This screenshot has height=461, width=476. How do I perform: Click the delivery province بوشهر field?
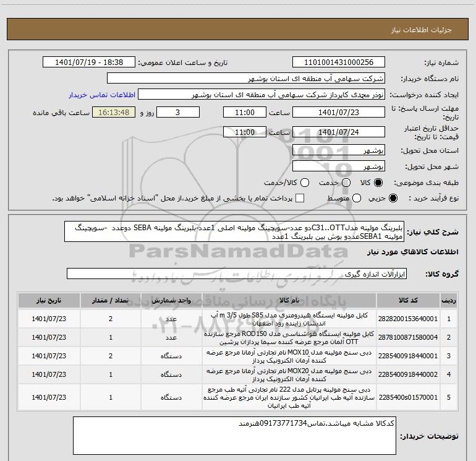(339, 150)
